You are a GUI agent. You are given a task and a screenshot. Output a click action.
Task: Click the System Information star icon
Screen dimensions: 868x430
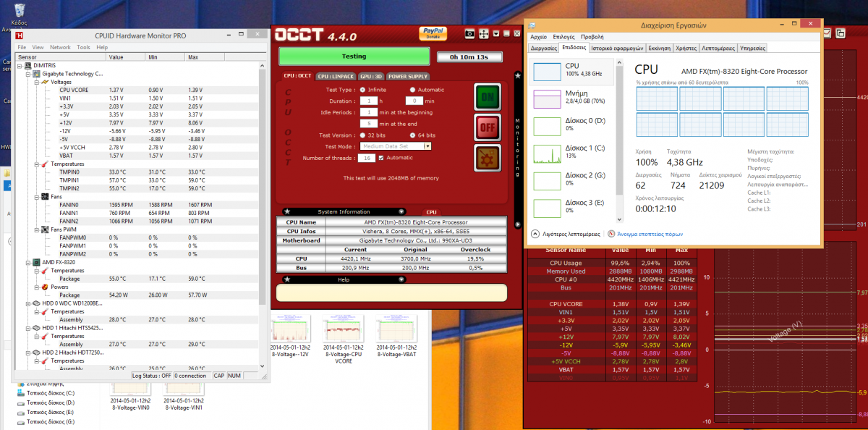point(287,211)
